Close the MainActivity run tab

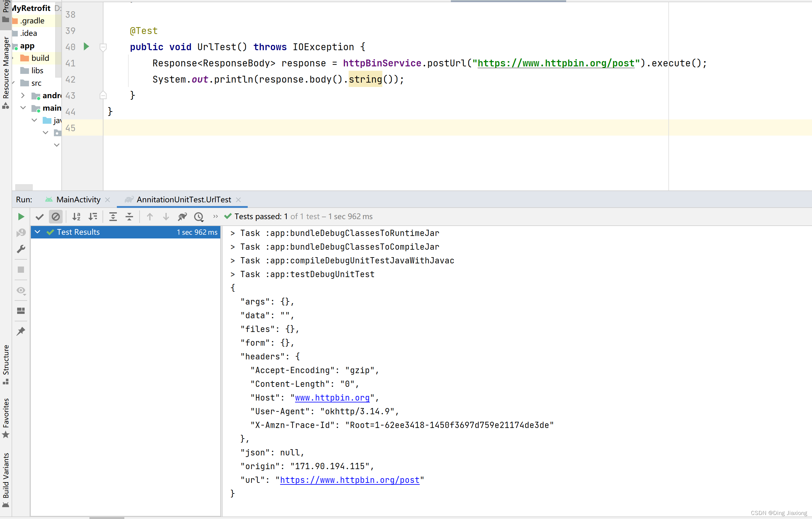107,200
